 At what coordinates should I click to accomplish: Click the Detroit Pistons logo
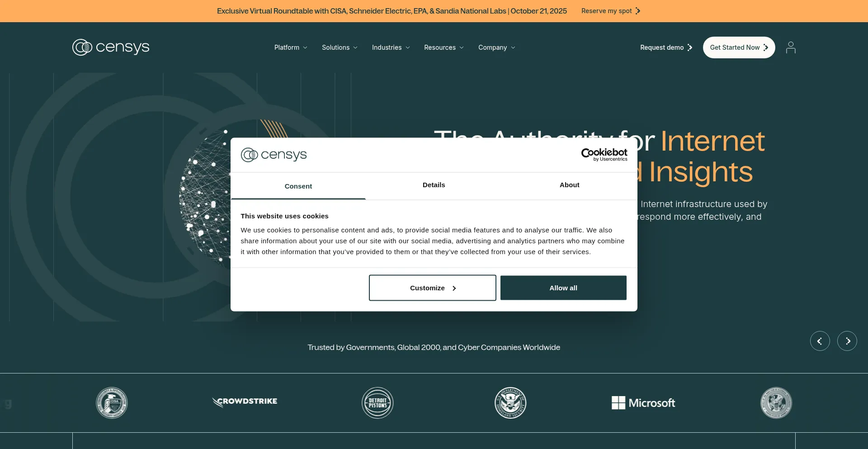[377, 403]
